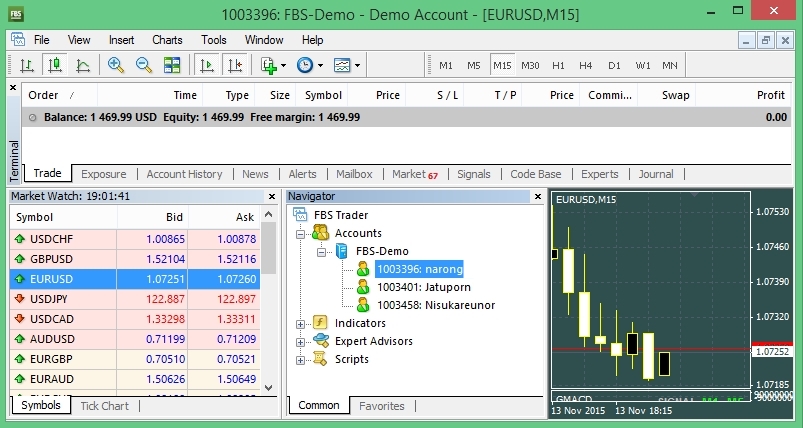Select the USDJPY symbol row
The height and width of the screenshot is (428, 803).
coord(135,299)
